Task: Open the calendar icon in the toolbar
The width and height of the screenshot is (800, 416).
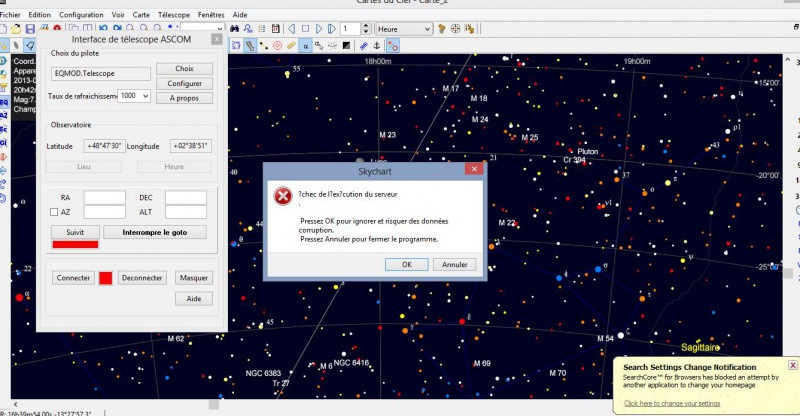Action: (x=276, y=29)
